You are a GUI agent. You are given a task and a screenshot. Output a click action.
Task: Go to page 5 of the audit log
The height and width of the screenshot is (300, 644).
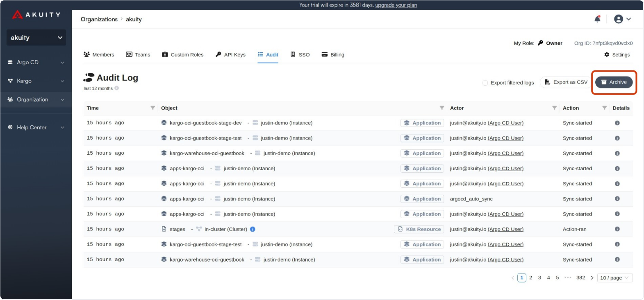click(558, 277)
